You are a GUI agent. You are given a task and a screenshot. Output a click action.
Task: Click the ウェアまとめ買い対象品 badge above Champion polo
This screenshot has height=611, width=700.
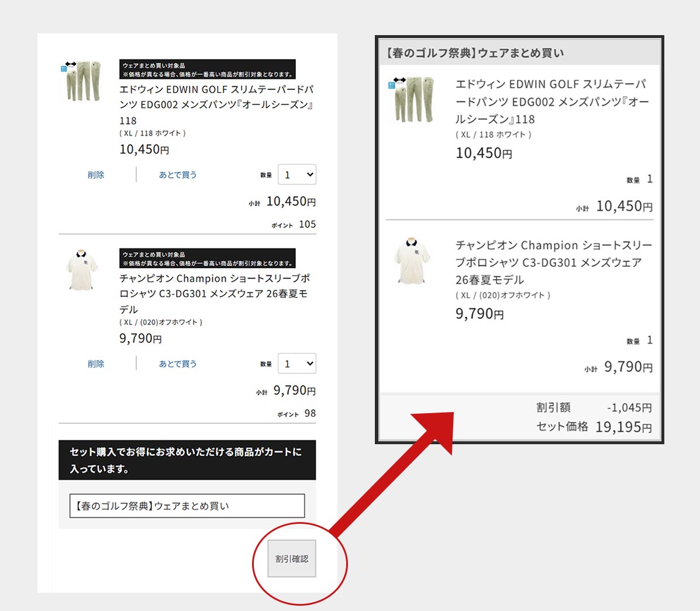[x=207, y=259]
